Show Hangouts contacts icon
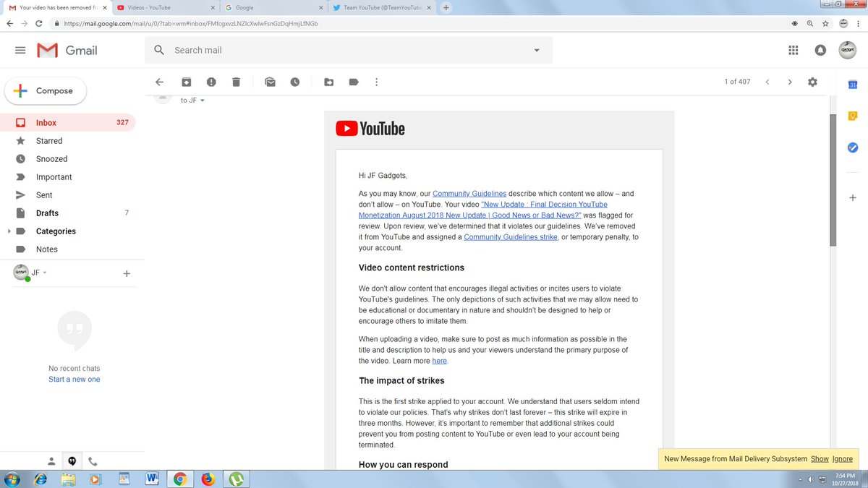 click(51, 461)
